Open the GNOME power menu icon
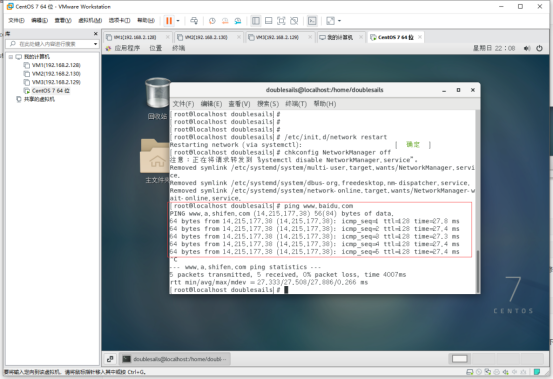Image resolution: width=553 pixels, height=379 pixels. [539, 48]
